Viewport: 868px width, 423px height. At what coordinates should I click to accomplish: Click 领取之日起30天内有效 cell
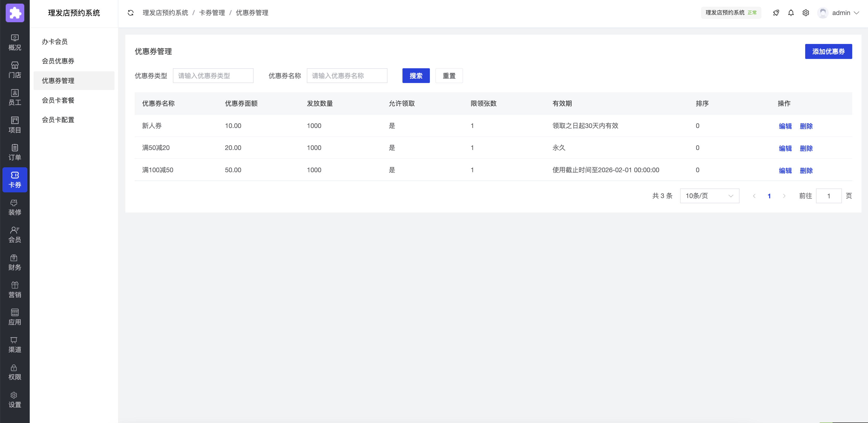coord(585,126)
